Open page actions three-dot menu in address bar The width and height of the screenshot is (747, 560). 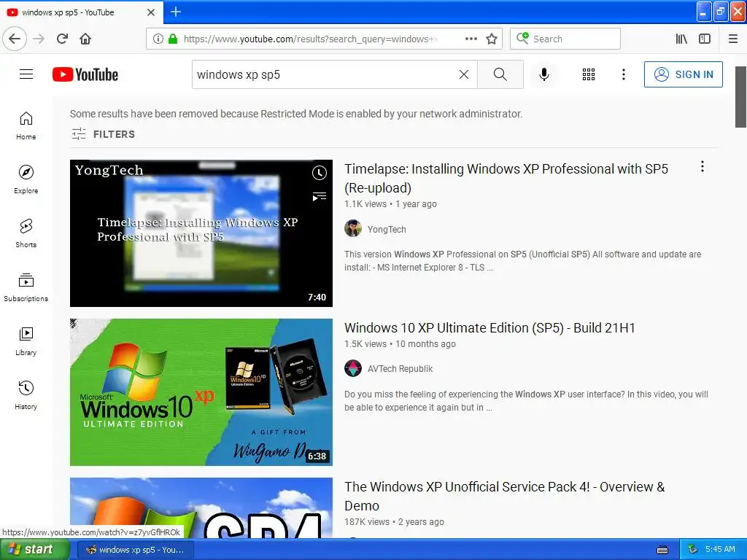(471, 39)
